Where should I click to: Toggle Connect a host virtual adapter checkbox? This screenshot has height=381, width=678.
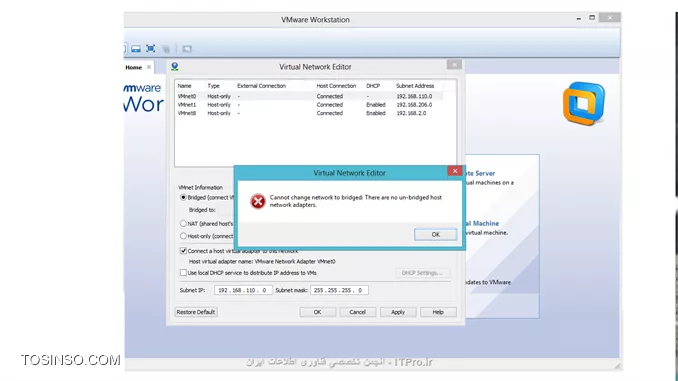click(183, 251)
